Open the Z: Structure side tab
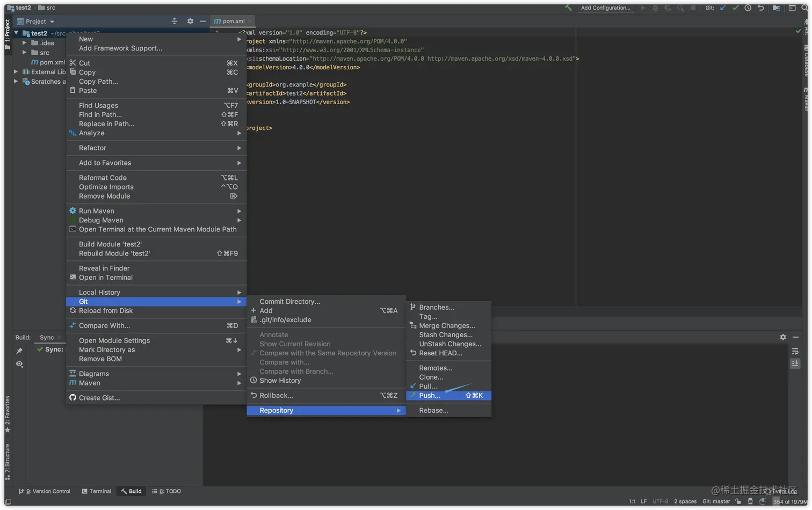812x510 pixels. coord(8,462)
